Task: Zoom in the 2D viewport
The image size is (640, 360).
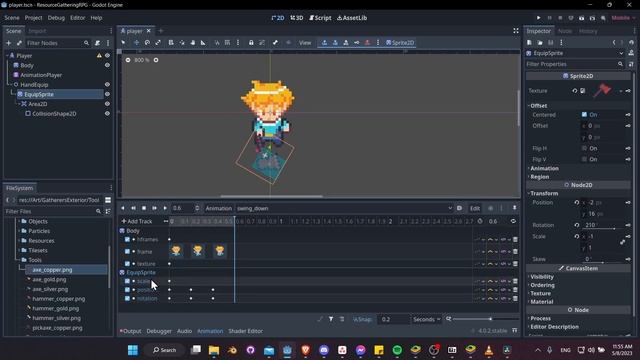Action: coord(156,60)
